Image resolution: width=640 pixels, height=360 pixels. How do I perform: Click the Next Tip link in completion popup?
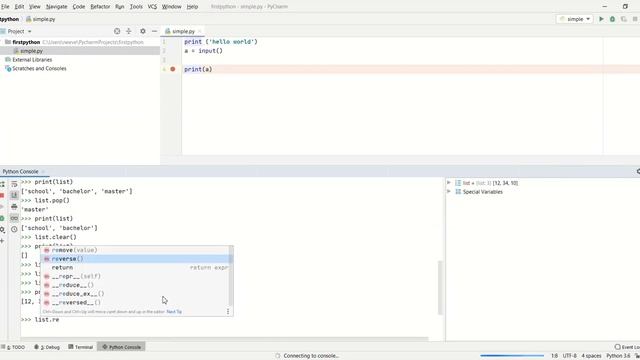(174, 312)
